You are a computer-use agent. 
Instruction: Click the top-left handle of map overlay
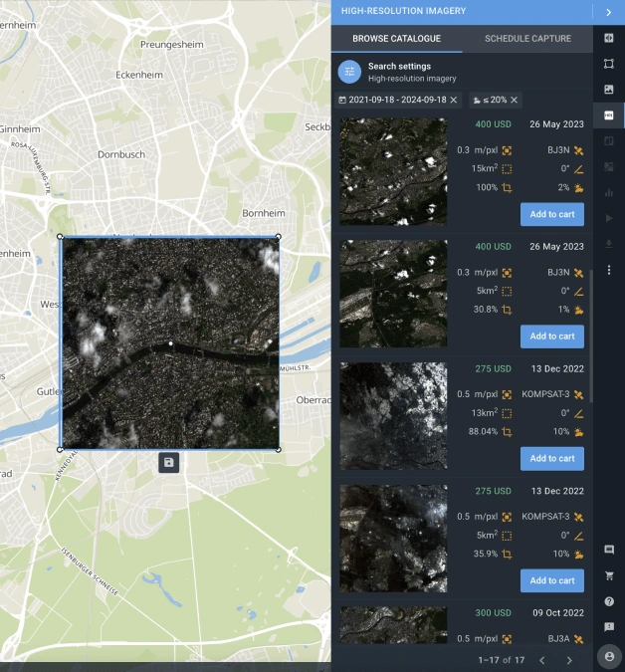click(x=60, y=237)
